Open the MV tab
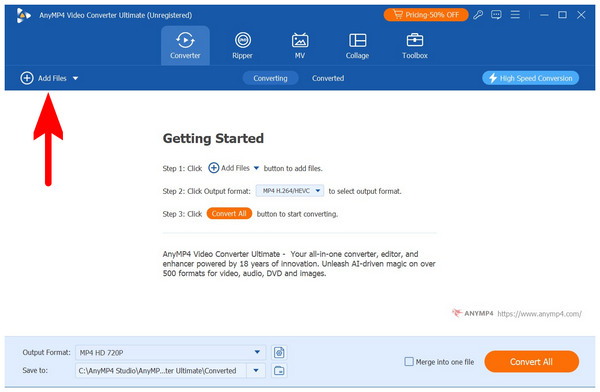600x392 pixels. [x=300, y=46]
